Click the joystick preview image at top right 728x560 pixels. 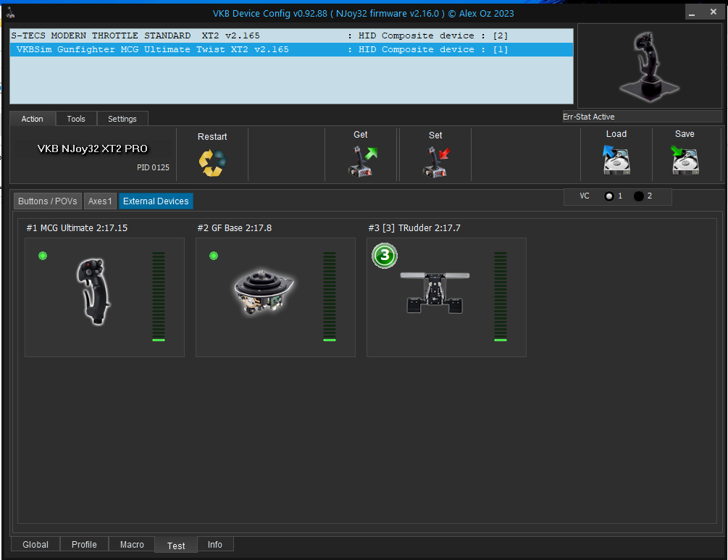click(x=649, y=67)
